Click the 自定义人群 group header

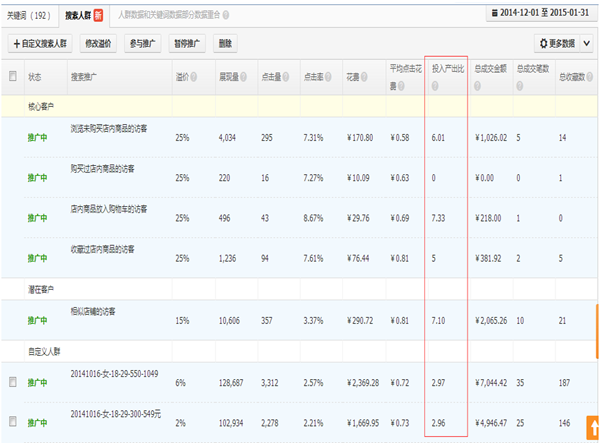[44, 351]
